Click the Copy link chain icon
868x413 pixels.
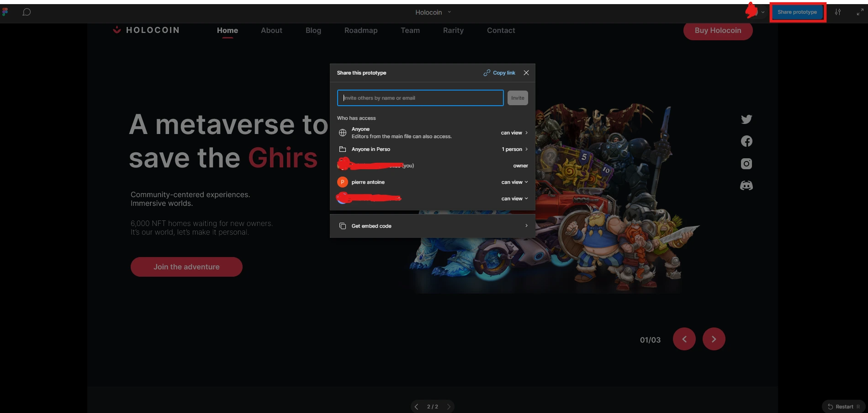pos(487,73)
